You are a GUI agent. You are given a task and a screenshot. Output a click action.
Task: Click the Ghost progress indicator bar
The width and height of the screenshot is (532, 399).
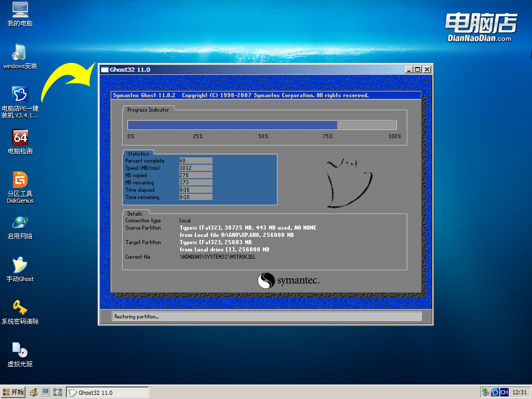(x=262, y=125)
